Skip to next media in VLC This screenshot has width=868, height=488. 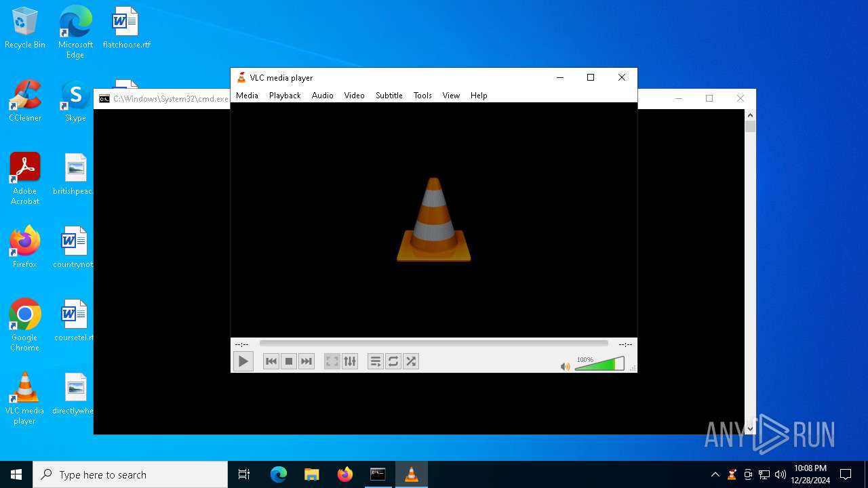point(307,361)
